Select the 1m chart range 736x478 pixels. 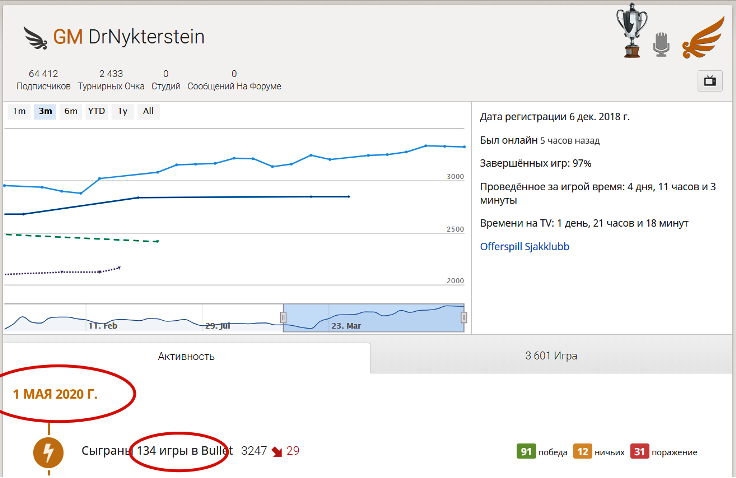click(20, 112)
